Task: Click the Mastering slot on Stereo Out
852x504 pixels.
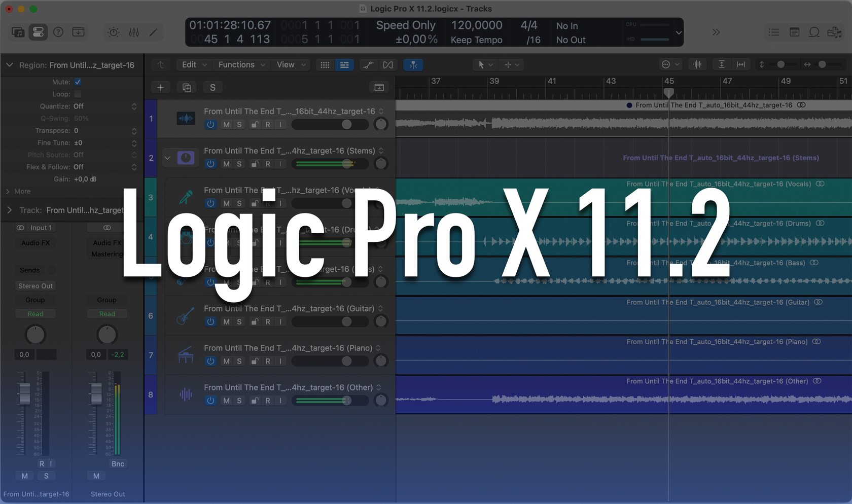Action: tap(107, 254)
